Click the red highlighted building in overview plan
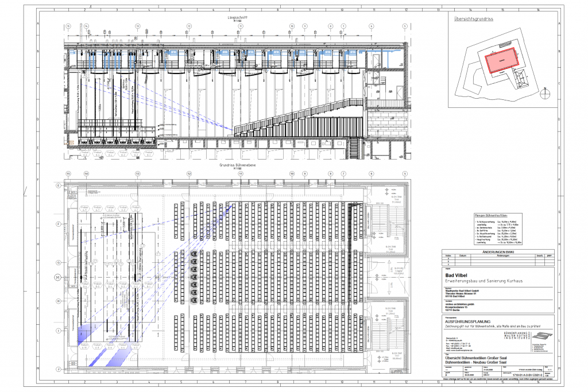Viewport: 588px width, 392px height. [x=501, y=60]
